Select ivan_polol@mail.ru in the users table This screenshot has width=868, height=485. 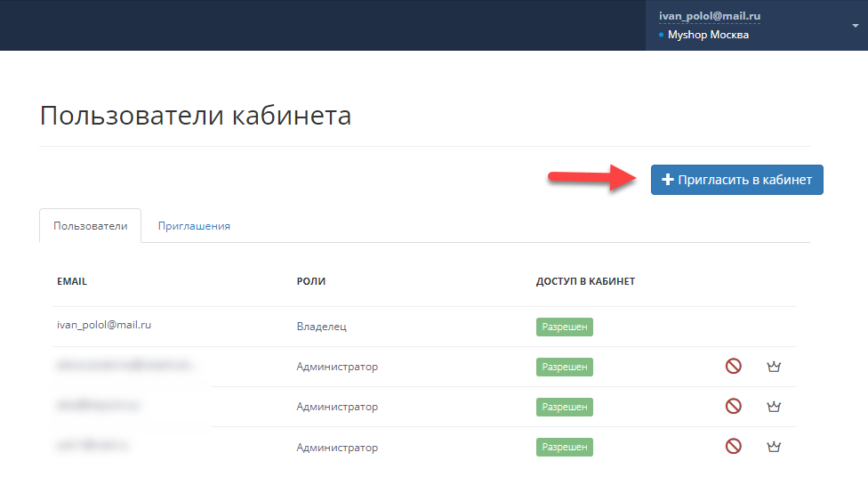[x=104, y=326]
